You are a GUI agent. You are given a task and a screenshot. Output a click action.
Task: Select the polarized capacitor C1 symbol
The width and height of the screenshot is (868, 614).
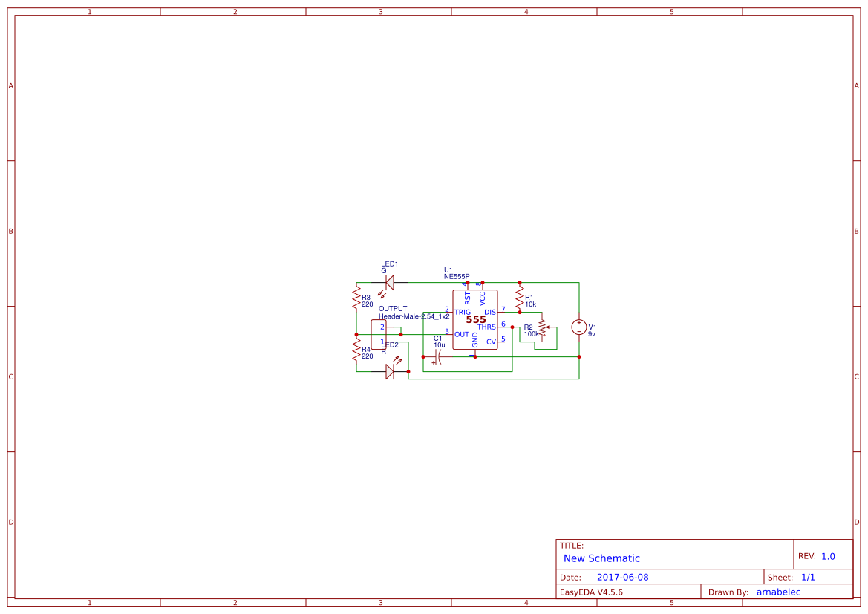437,356
